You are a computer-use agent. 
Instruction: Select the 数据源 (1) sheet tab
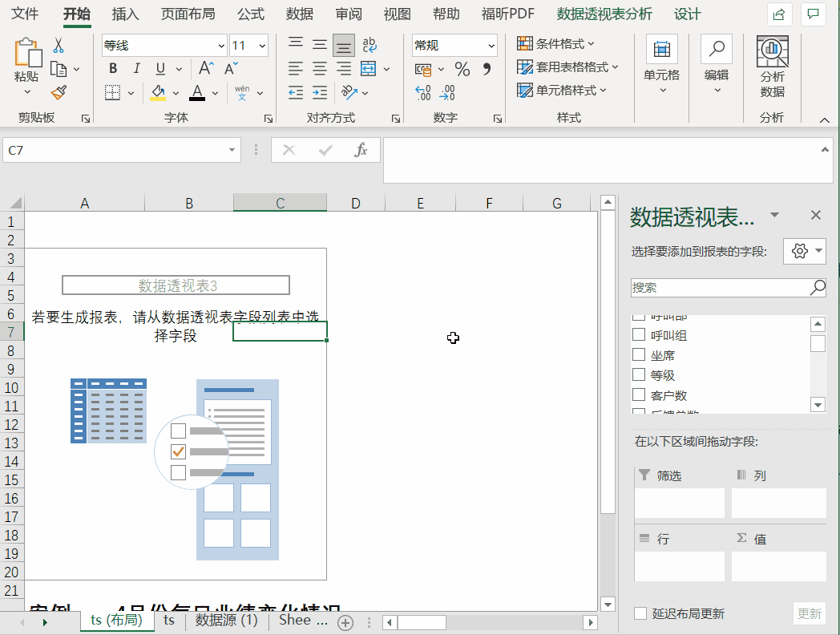tap(226, 620)
